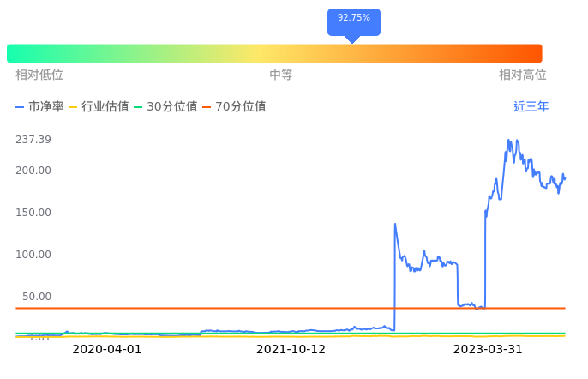The image size is (588, 379).
Task: Click the 2020-04-01 date on the x-axis
Action: pos(107,350)
